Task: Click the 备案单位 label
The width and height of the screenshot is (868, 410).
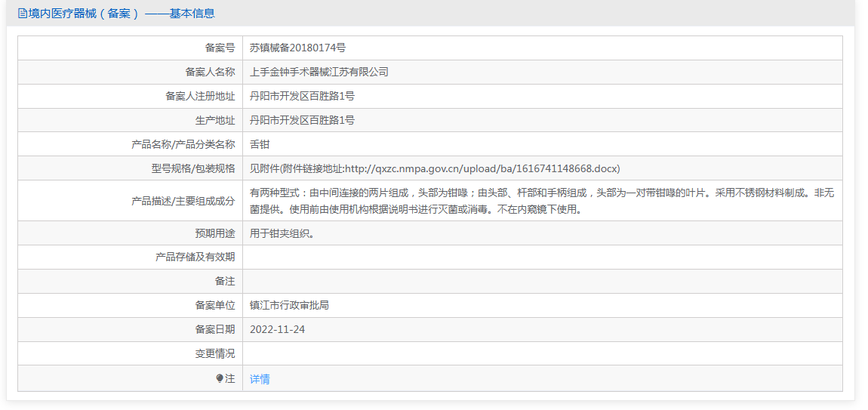Action: (x=215, y=305)
